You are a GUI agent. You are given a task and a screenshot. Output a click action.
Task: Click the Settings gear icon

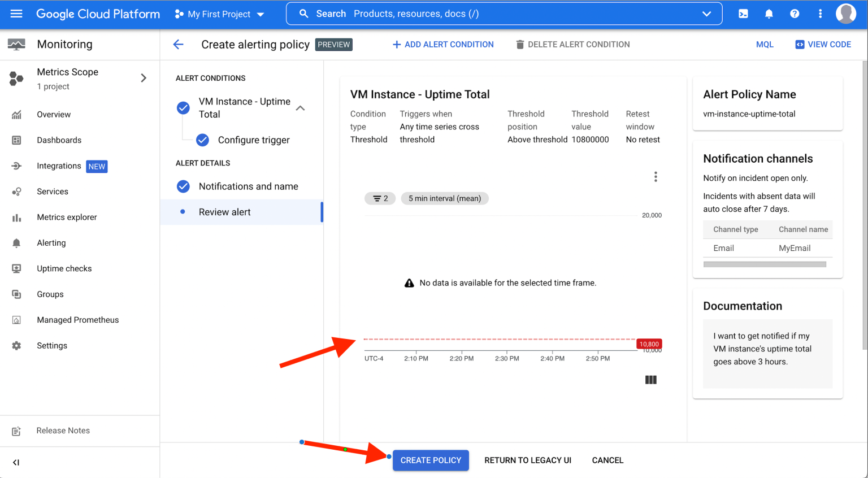click(16, 346)
